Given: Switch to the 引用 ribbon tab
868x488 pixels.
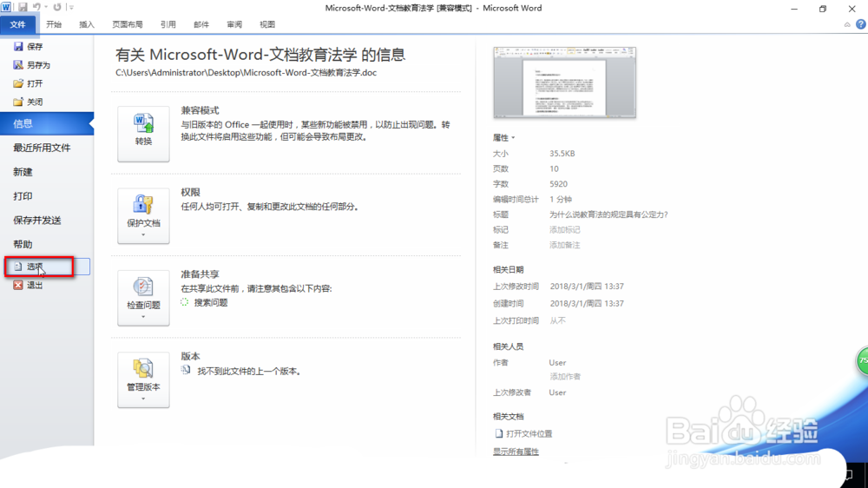Looking at the screenshot, I should pos(168,24).
